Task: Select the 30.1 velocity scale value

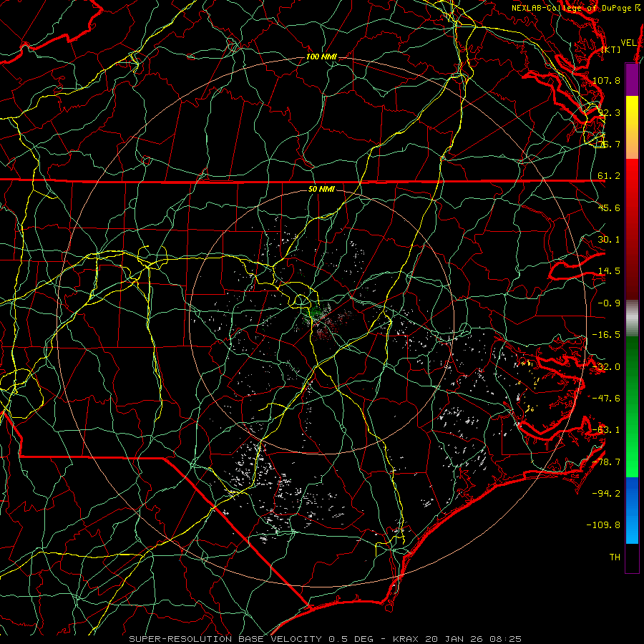Action: click(x=609, y=240)
